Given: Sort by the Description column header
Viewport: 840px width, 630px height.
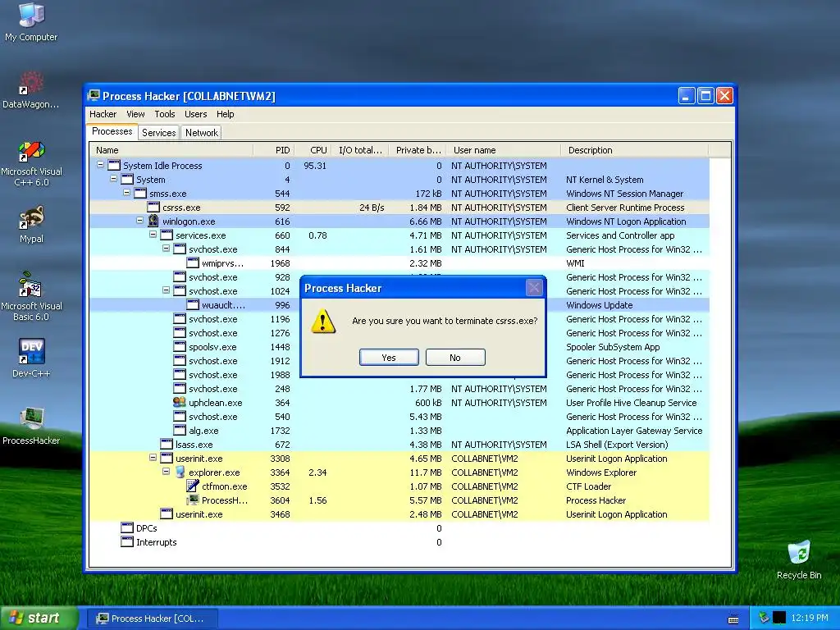Looking at the screenshot, I should tap(634, 150).
